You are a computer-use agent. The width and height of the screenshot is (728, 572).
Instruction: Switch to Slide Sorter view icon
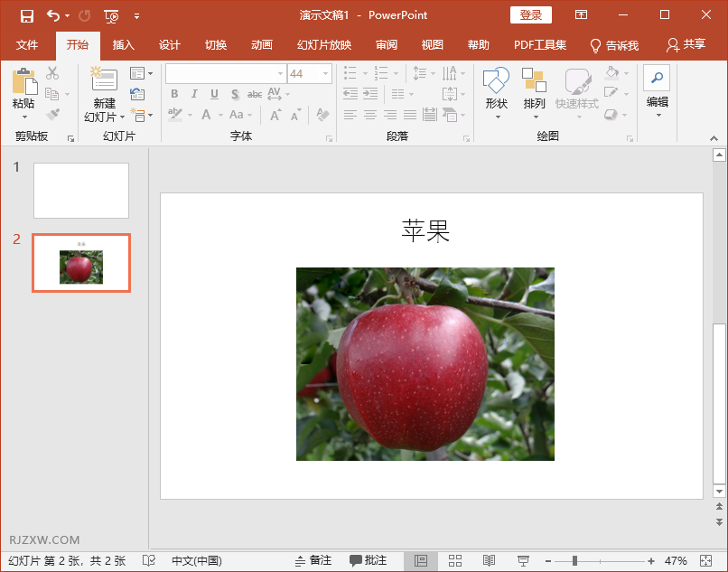454,560
